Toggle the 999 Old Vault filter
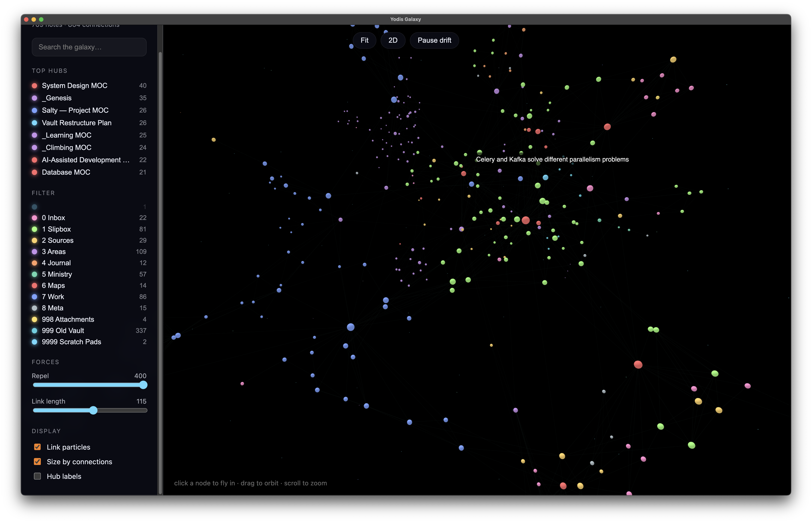 [x=89, y=330]
